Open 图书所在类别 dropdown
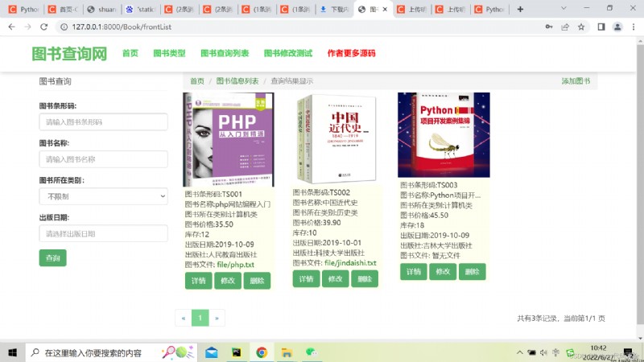644x362 pixels. (104, 196)
